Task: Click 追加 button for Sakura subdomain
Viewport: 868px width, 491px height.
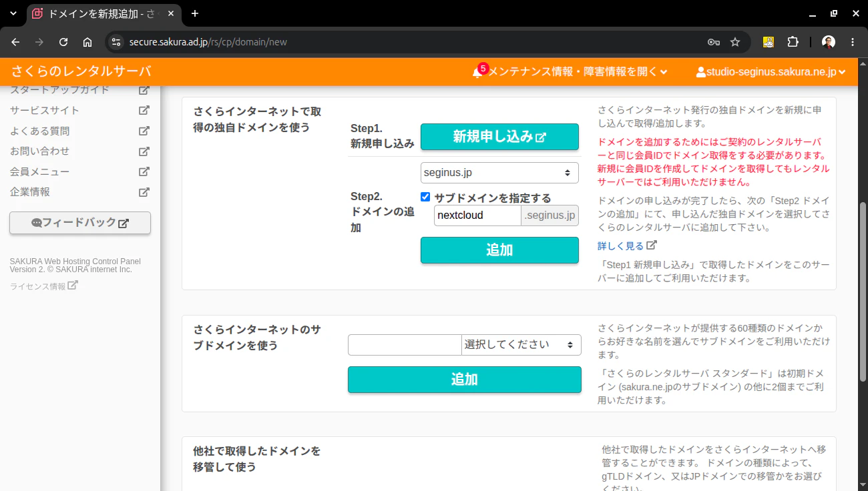Action: pos(465,380)
